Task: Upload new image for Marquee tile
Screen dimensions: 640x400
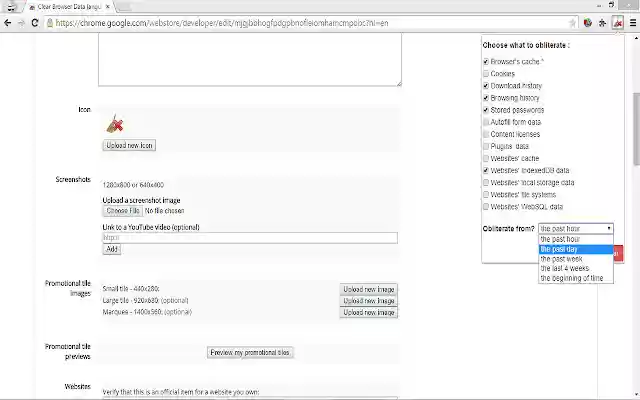Action: (369, 313)
